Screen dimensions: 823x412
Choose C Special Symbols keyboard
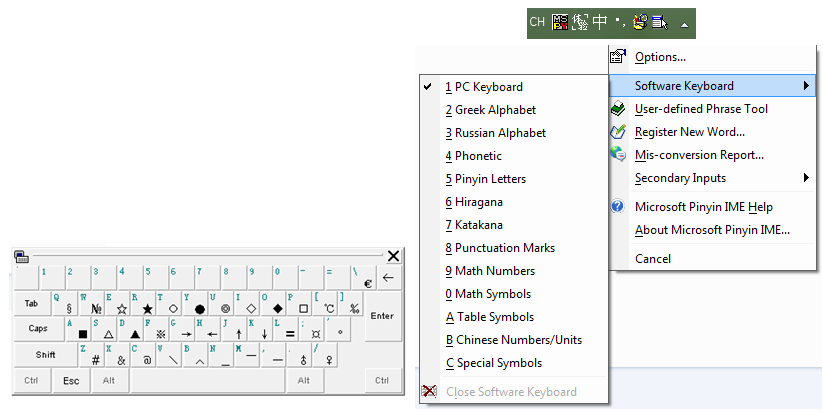(x=494, y=363)
